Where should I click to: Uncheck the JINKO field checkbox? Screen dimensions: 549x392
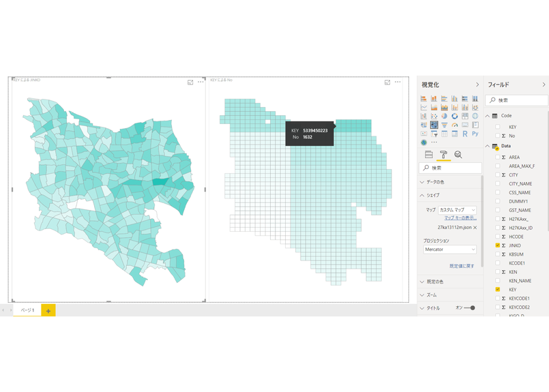(497, 245)
